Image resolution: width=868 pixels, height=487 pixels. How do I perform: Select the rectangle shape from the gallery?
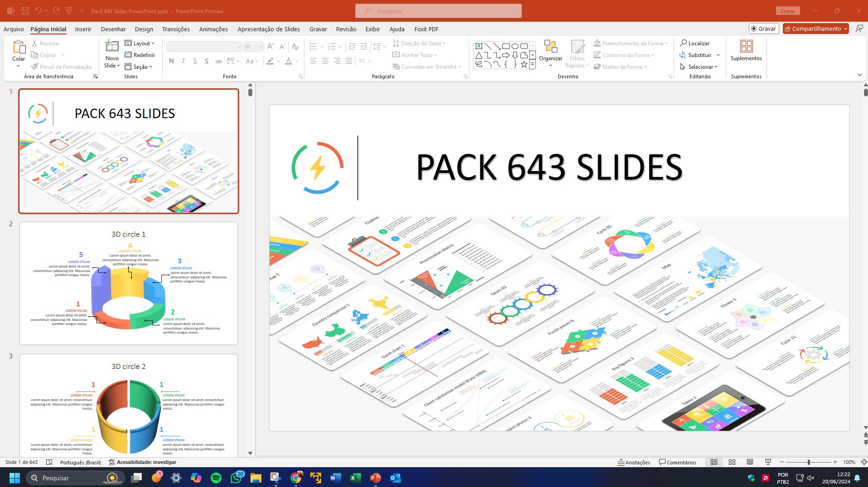[506, 46]
